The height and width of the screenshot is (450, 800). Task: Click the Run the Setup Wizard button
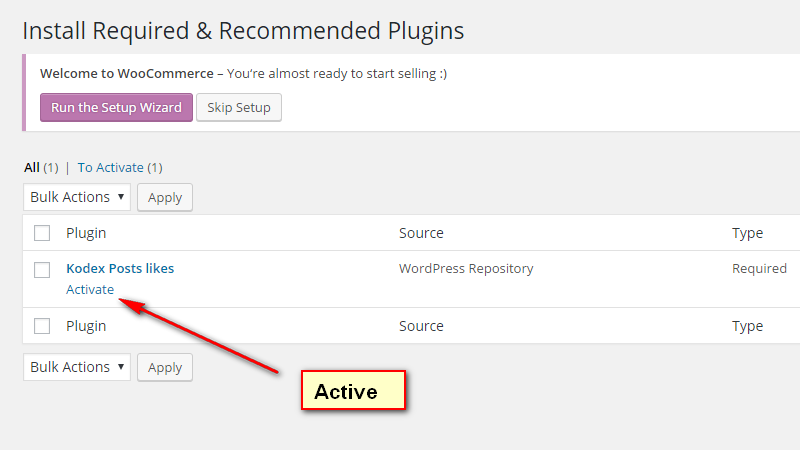[x=116, y=108]
